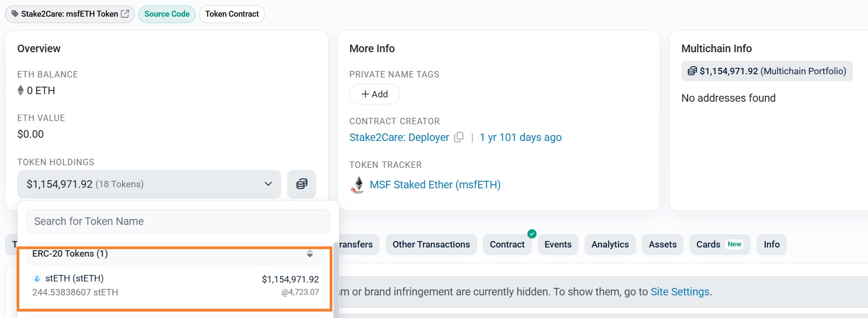Click the token list scrollbar
Screen dimensions: 868x318
pyautogui.click(x=336, y=280)
